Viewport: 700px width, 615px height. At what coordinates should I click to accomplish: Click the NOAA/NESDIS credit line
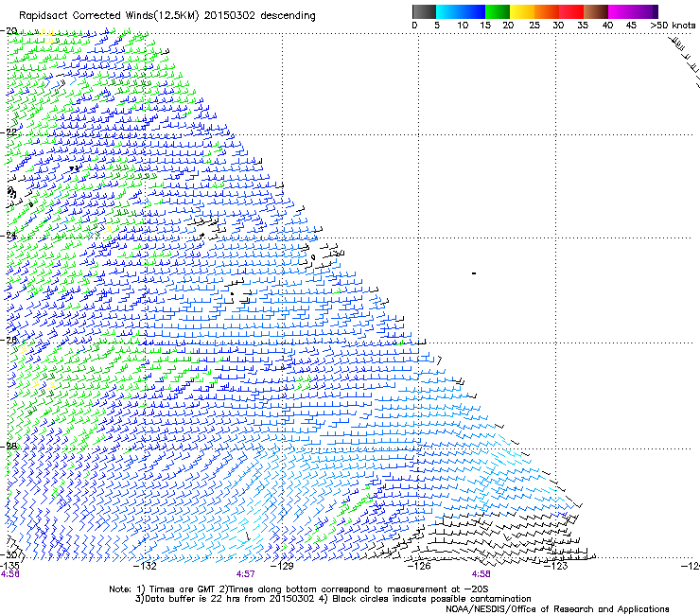557,608
